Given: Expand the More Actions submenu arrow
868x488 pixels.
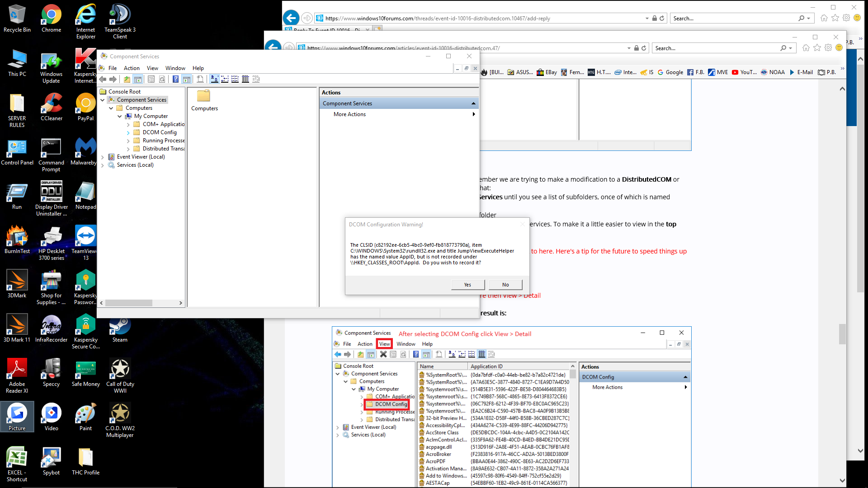Looking at the screenshot, I should click(473, 114).
